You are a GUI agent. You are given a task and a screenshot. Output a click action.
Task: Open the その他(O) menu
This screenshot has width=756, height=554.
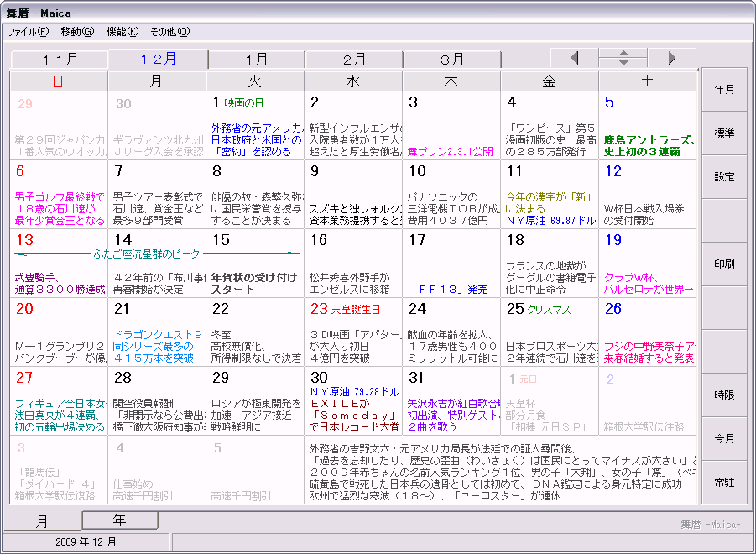click(169, 32)
